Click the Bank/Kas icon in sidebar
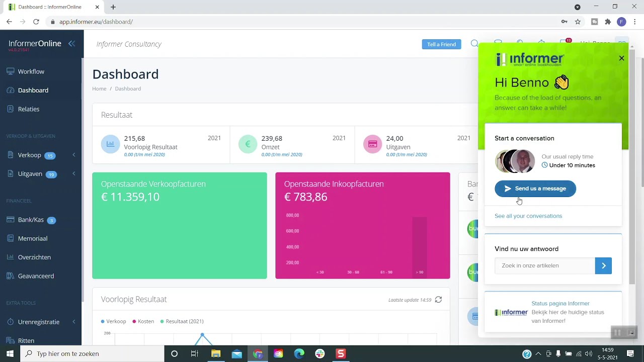 click(x=10, y=220)
